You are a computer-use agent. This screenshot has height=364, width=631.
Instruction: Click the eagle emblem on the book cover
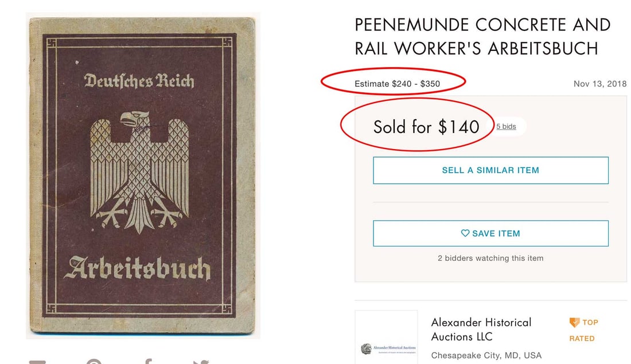pyautogui.click(x=141, y=169)
